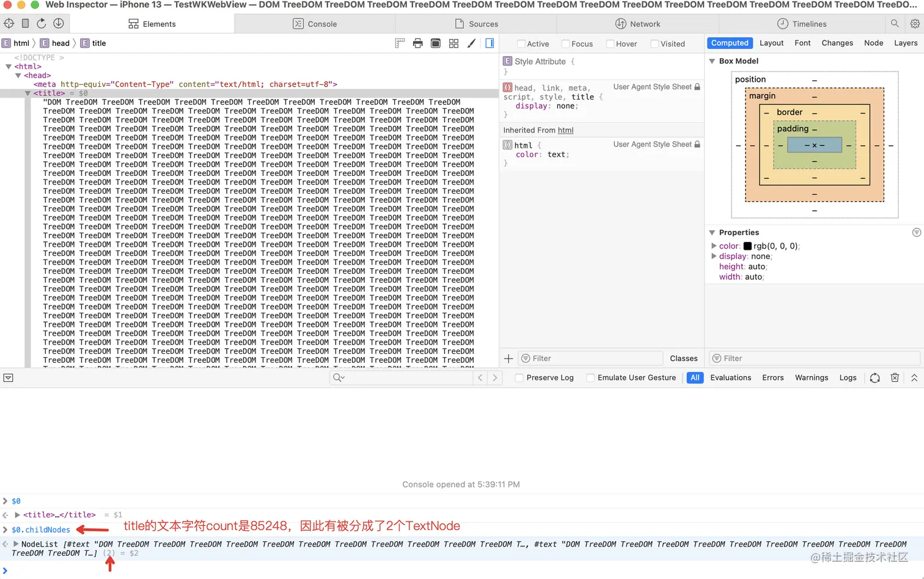Filter console by Evaluations
This screenshot has width=924, height=579.
click(x=731, y=378)
